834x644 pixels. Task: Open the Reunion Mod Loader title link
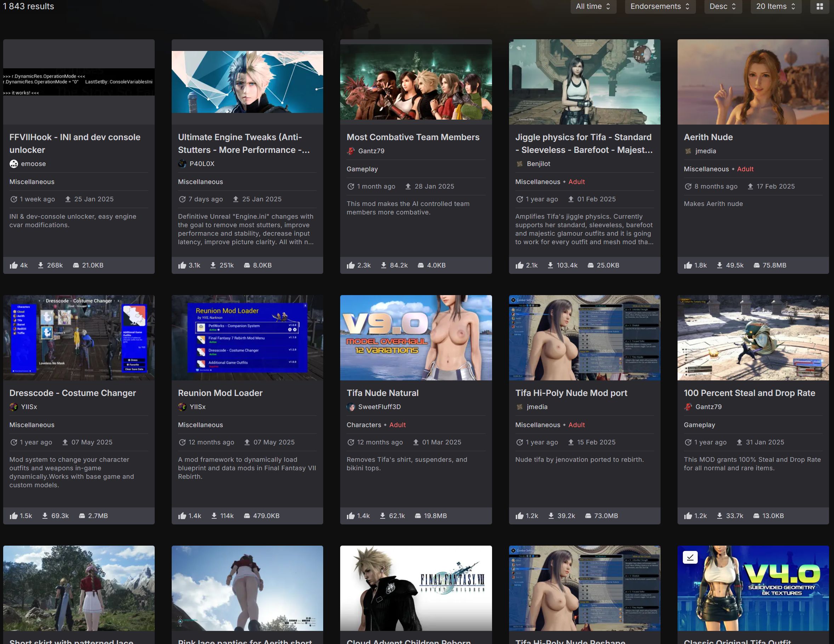tap(220, 393)
